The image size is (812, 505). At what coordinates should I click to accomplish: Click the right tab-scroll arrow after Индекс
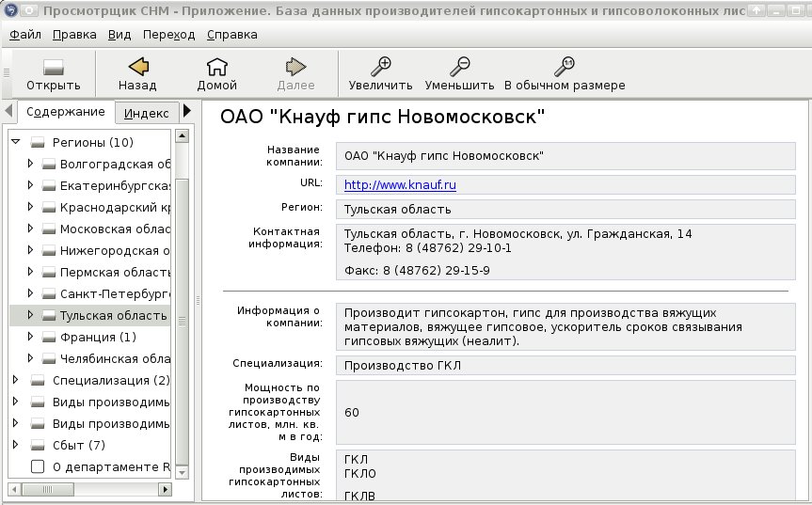(187, 110)
